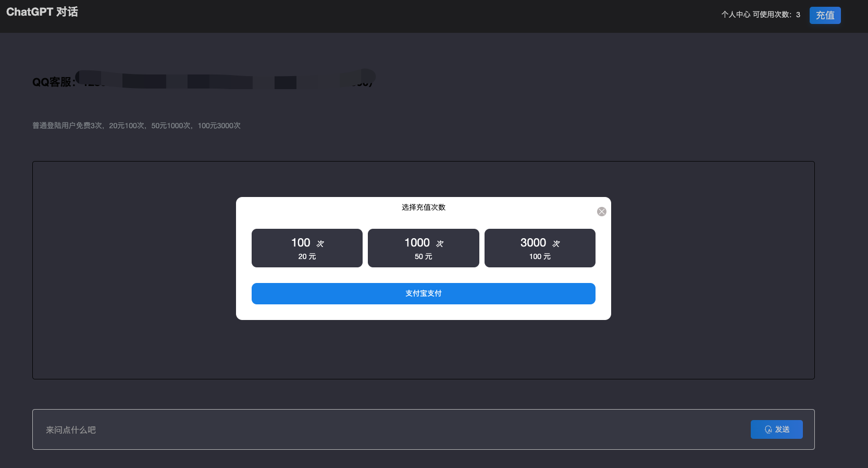Click the QQ客服 label
Image resolution: width=868 pixels, height=468 pixels.
[54, 82]
